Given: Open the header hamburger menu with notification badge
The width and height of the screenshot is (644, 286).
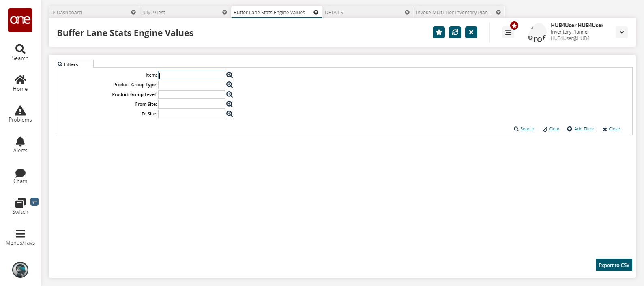Looking at the screenshot, I should [x=508, y=32].
